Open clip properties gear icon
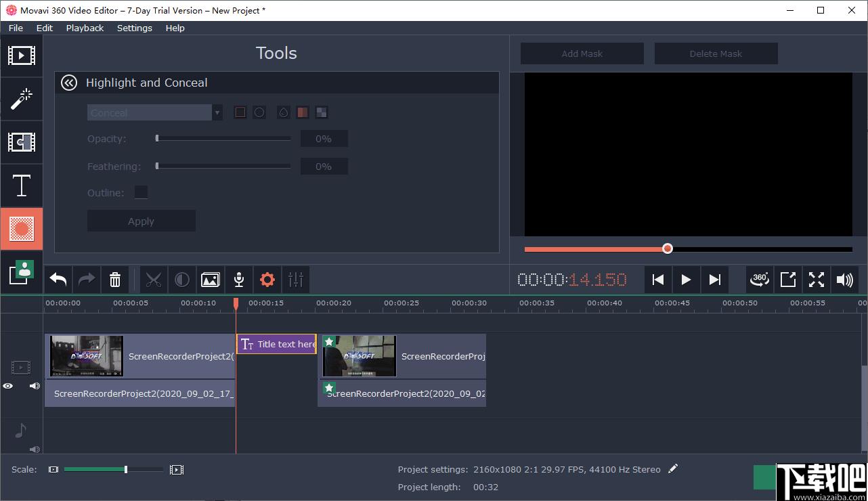Image resolution: width=868 pixels, height=501 pixels. tap(267, 280)
